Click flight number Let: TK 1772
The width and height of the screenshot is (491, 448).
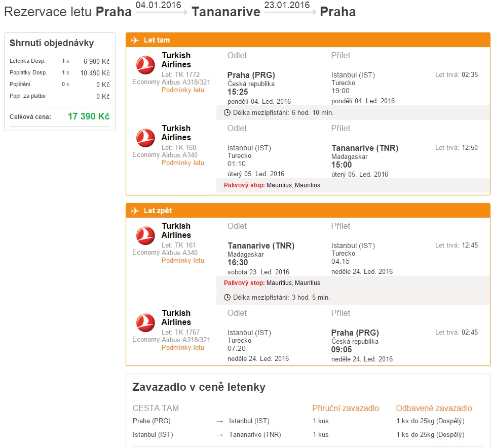pyautogui.click(x=181, y=74)
